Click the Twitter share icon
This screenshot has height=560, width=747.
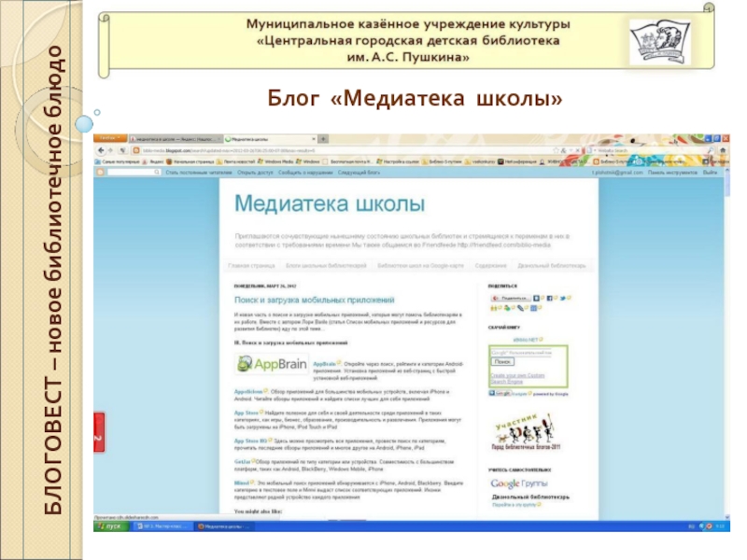(563, 298)
